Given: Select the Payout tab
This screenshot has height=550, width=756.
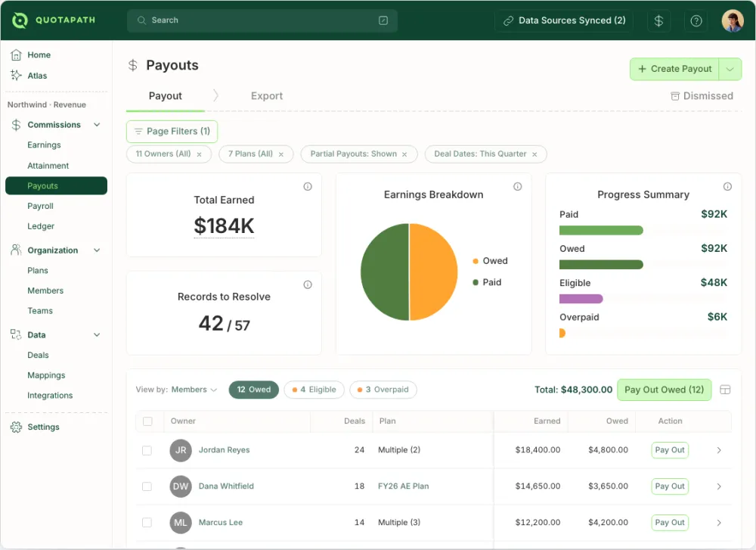Looking at the screenshot, I should tap(166, 95).
